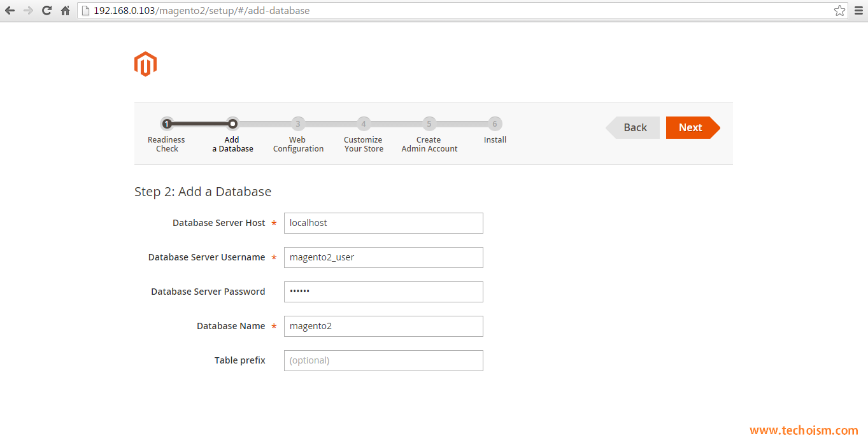The image size is (868, 445).
Task: Click the Create Admin Account step label
Action: pos(429,145)
